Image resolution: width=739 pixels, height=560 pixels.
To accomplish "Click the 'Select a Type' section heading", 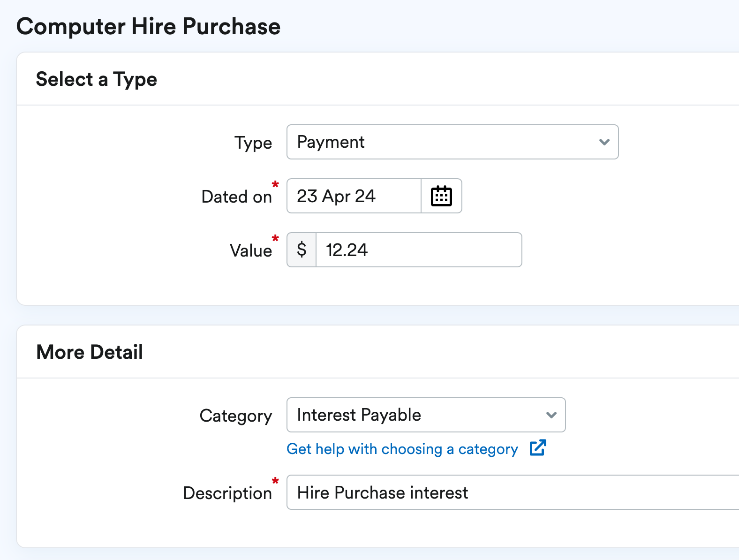I will [x=96, y=79].
